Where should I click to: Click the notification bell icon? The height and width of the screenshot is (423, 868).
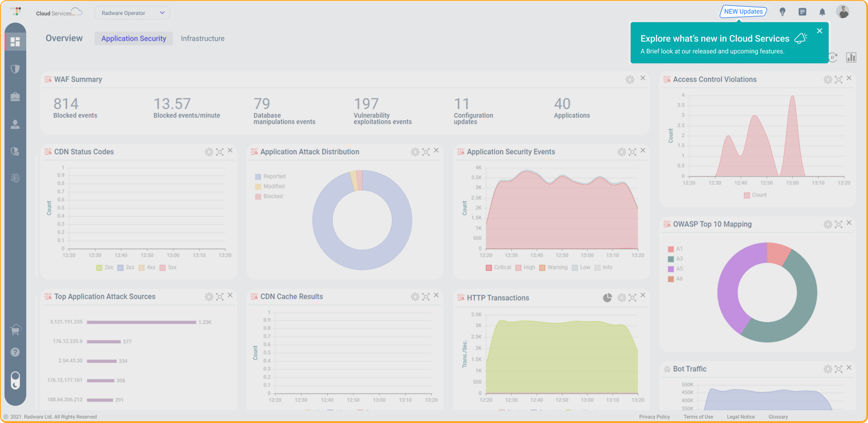[822, 12]
